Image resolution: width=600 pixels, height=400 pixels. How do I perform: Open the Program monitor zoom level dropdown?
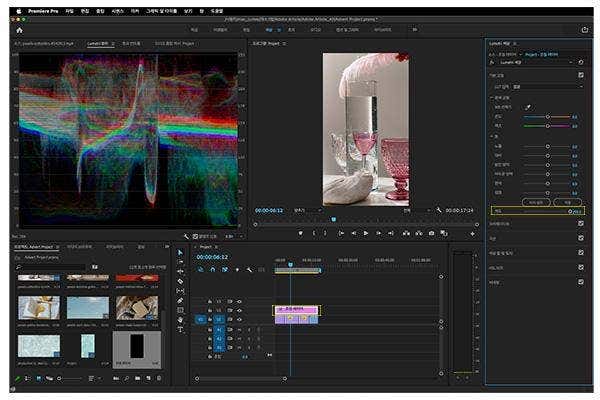[304, 211]
